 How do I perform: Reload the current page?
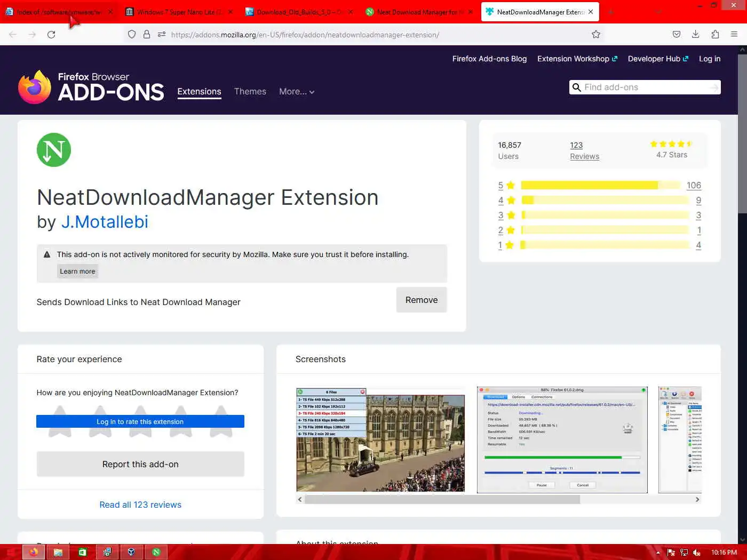point(51,35)
